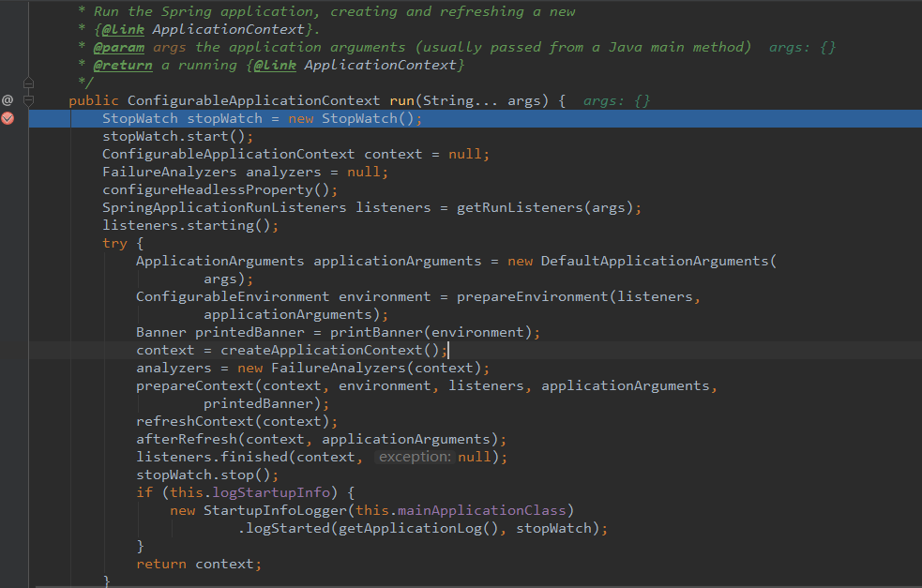922x588 pixels.
Task: Click the @link tag on the @return line
Action: click(x=275, y=65)
